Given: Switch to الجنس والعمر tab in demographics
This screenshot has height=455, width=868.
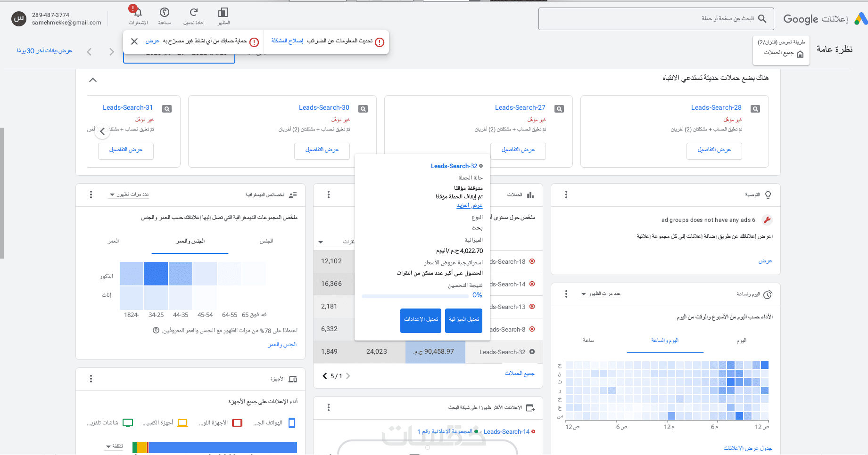Looking at the screenshot, I should click(x=190, y=241).
